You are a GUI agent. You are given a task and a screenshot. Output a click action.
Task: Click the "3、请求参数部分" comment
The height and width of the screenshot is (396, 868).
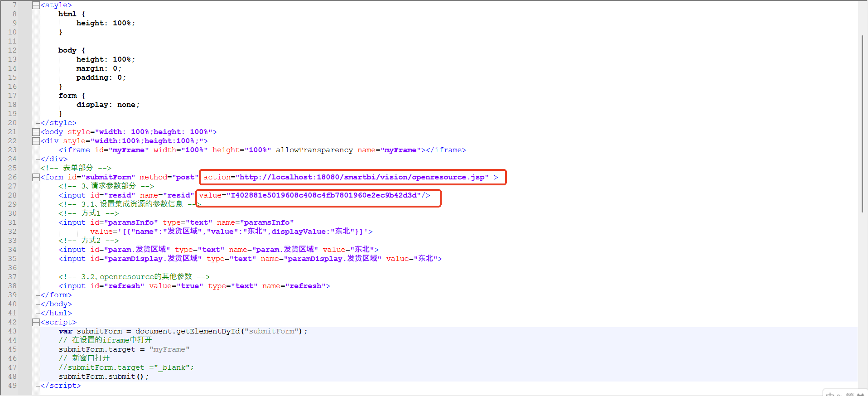(106, 186)
